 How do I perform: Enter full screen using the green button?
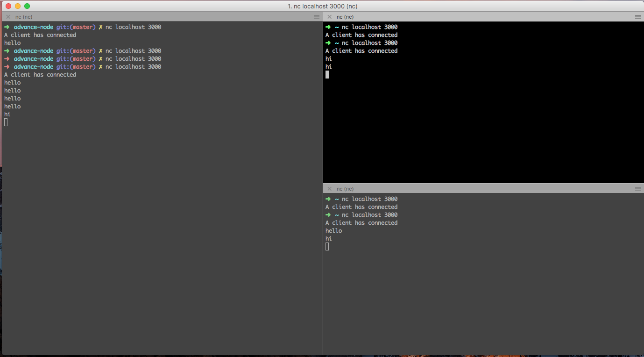(x=27, y=6)
